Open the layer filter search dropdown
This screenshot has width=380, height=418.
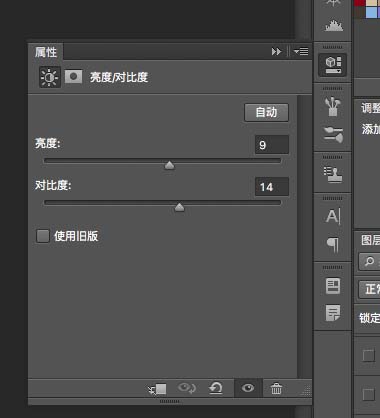(x=370, y=261)
